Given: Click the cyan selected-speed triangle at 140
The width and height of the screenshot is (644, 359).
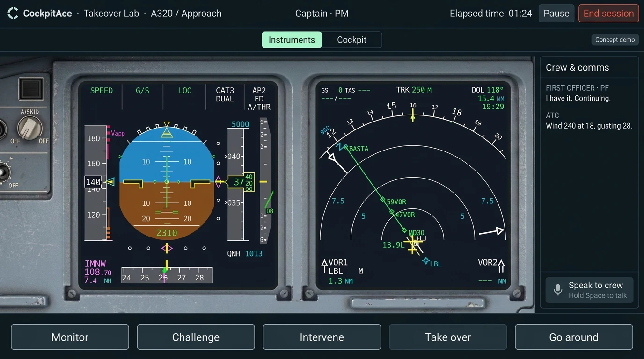Looking at the screenshot, I should click(x=110, y=182).
